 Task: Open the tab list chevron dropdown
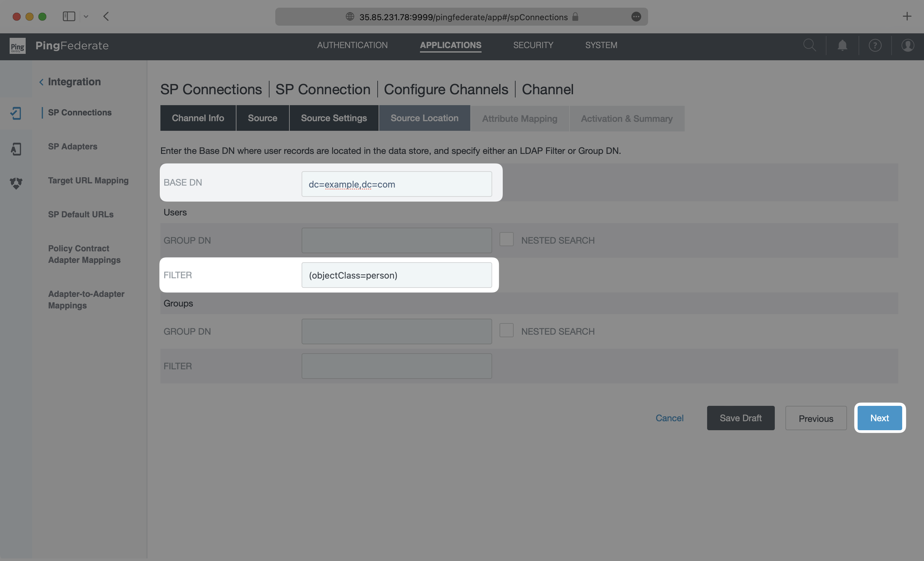pos(86,16)
